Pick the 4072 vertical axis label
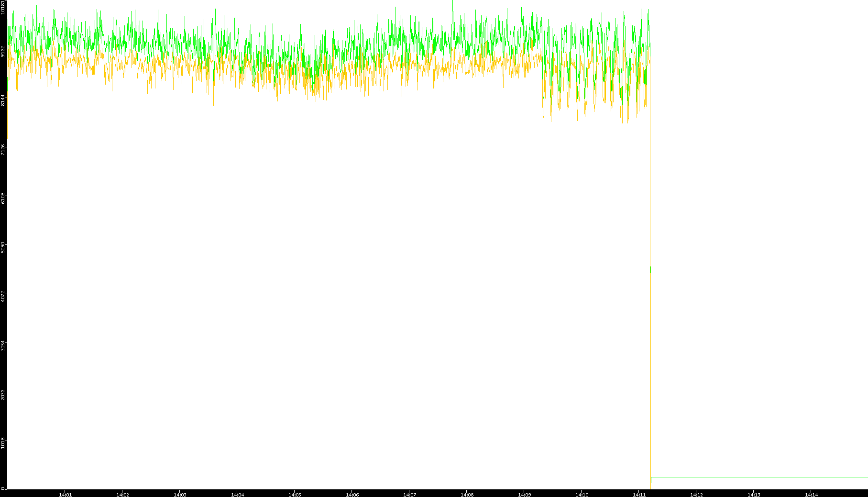The width and height of the screenshot is (868, 497). click(x=3, y=295)
